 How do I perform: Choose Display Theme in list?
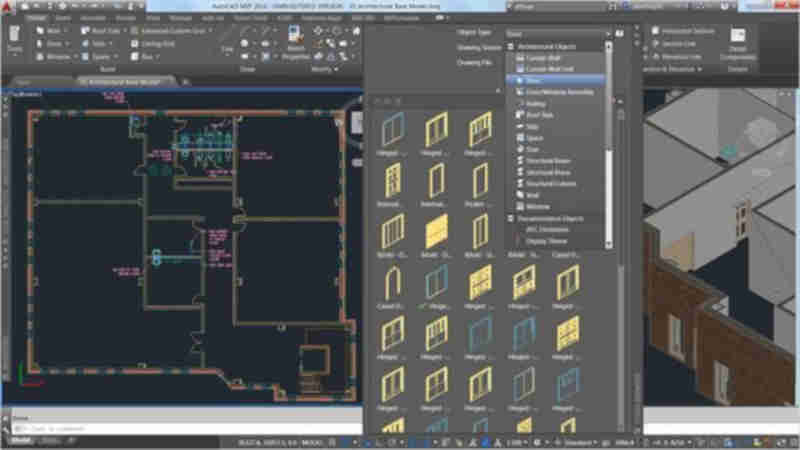[546, 241]
